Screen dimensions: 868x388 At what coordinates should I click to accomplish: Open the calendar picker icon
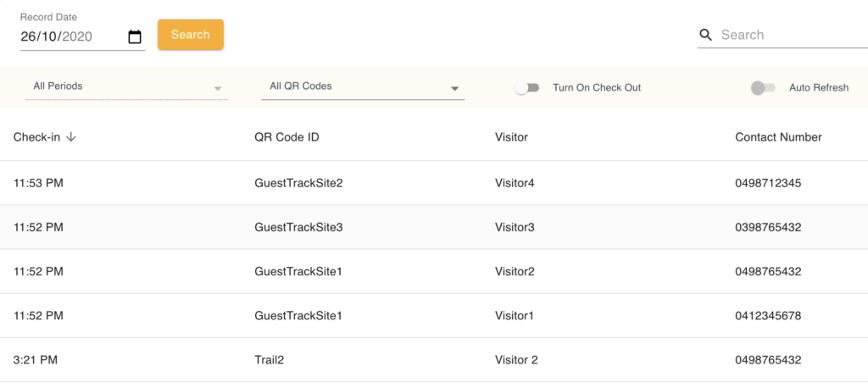(x=134, y=36)
